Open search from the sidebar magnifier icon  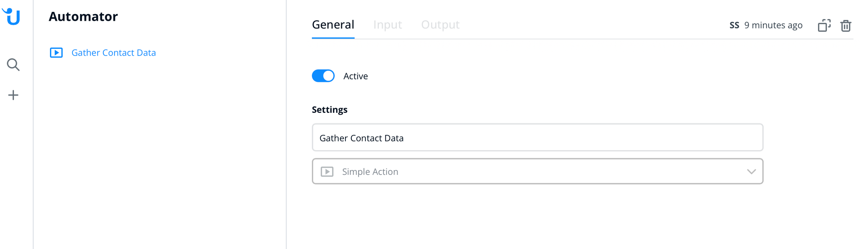pos(13,64)
